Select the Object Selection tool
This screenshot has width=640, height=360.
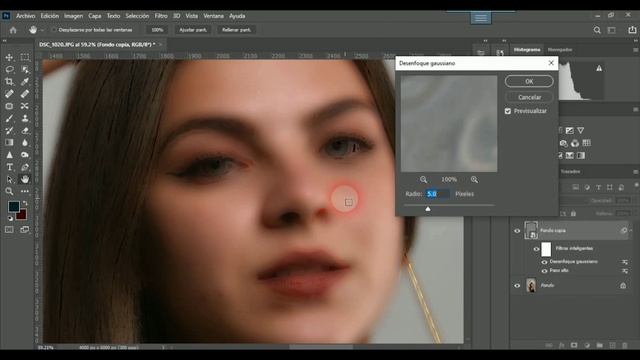(25, 69)
